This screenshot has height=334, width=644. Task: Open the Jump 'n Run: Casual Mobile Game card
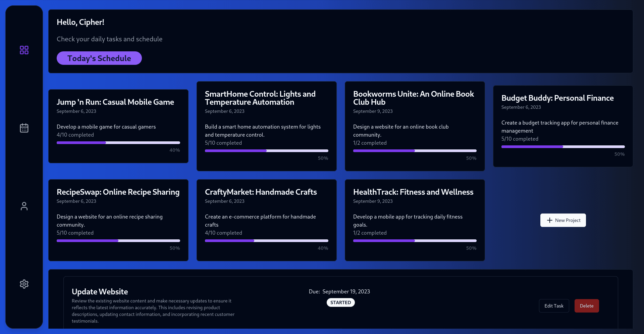(118, 126)
